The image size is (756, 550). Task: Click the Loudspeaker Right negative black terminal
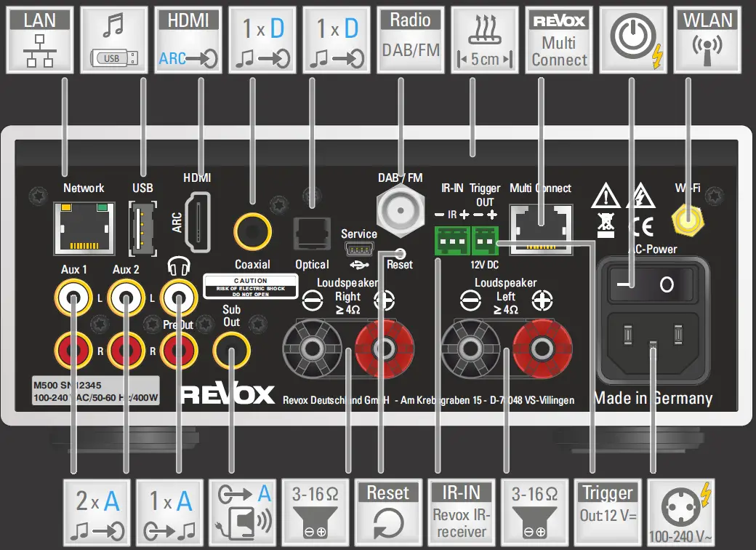[x=312, y=348]
